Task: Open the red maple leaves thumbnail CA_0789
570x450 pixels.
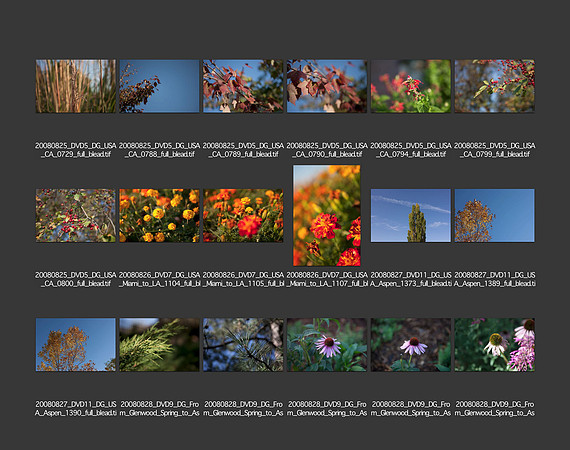Action: (x=243, y=86)
